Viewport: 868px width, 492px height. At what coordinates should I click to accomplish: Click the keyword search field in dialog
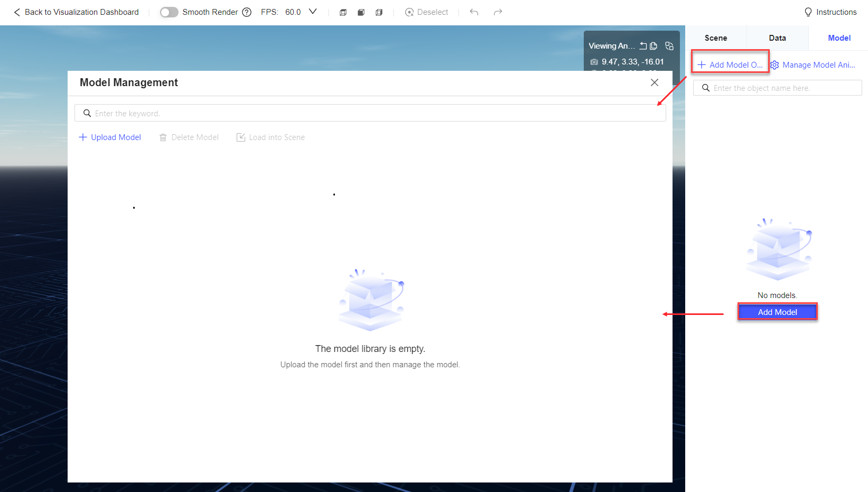[x=370, y=113]
